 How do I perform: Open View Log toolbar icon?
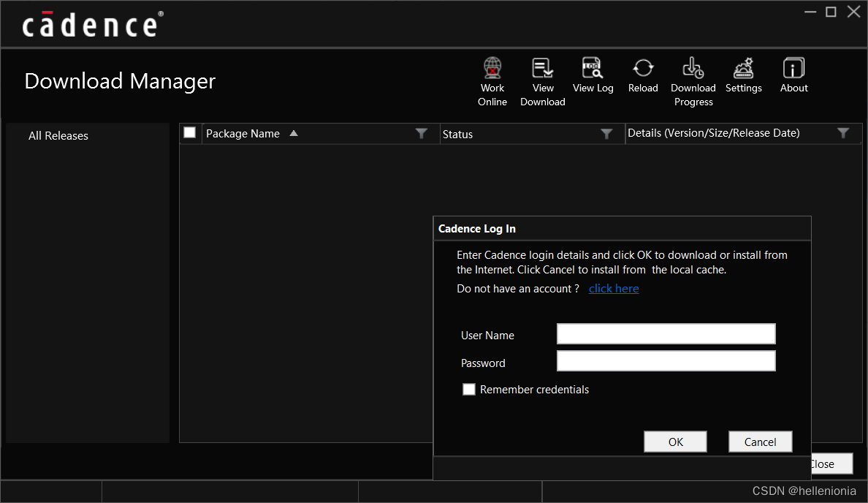[593, 67]
